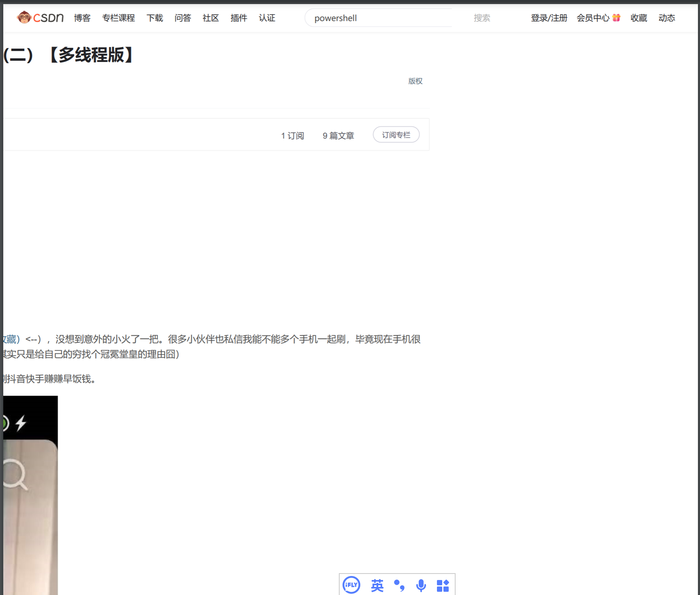
Task: Click the text 抖音快手赚赚早饭钱。
Action: pyautogui.click(x=51, y=379)
